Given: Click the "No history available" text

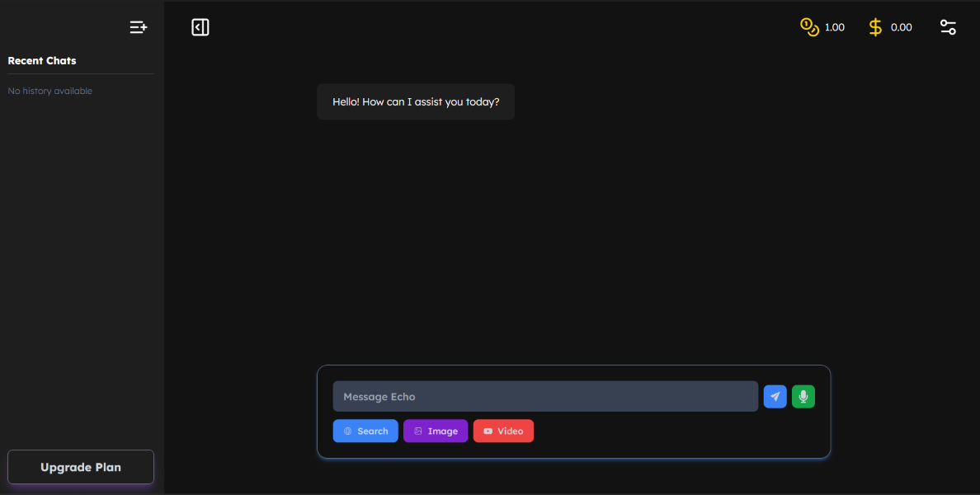Looking at the screenshot, I should pyautogui.click(x=50, y=91).
